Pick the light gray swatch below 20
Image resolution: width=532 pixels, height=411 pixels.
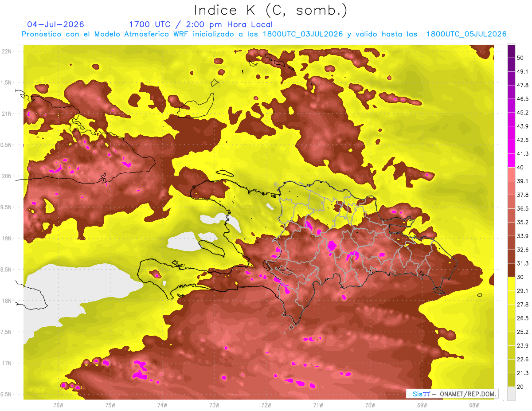(511, 393)
